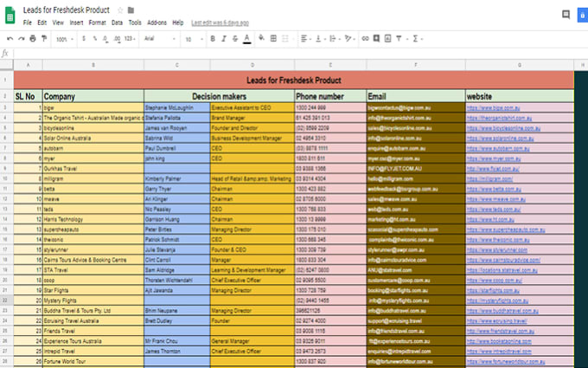Toggle Italic formatting

point(224,39)
